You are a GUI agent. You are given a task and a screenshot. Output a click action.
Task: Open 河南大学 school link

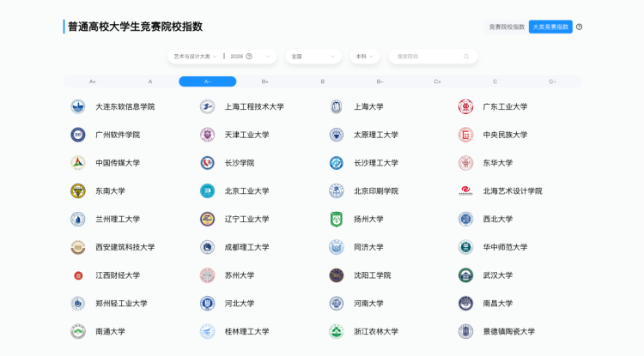click(368, 304)
